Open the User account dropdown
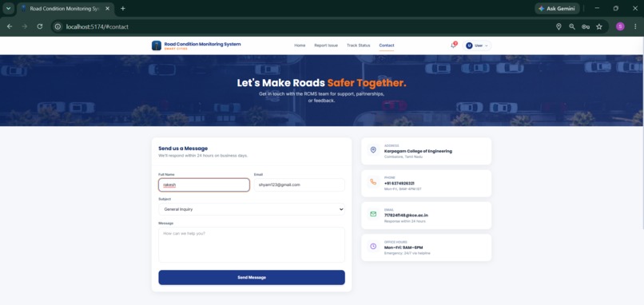 (477, 46)
